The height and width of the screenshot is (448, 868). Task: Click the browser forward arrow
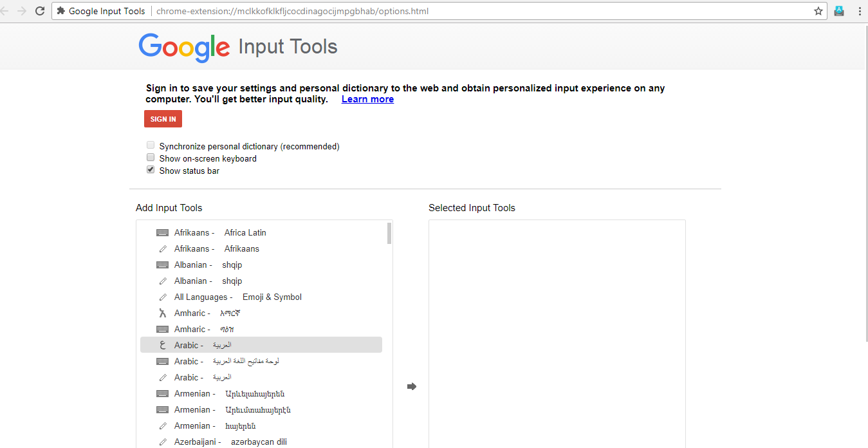coord(23,11)
